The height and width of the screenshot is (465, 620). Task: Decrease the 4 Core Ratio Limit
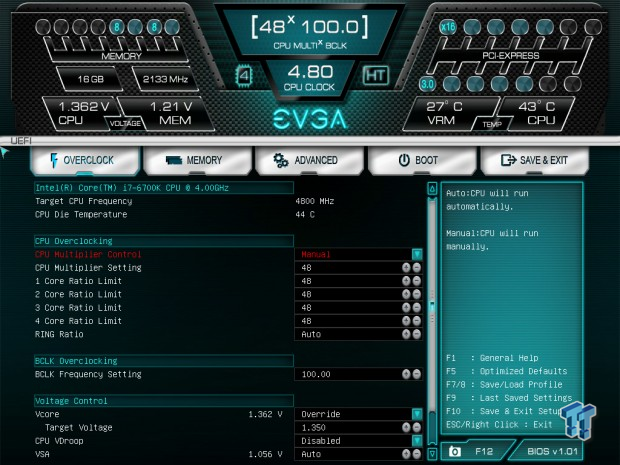416,321
